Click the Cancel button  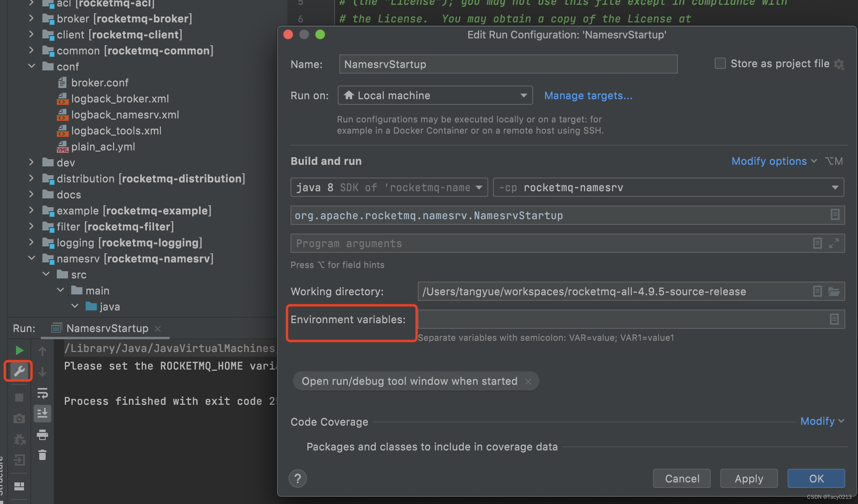pos(682,478)
